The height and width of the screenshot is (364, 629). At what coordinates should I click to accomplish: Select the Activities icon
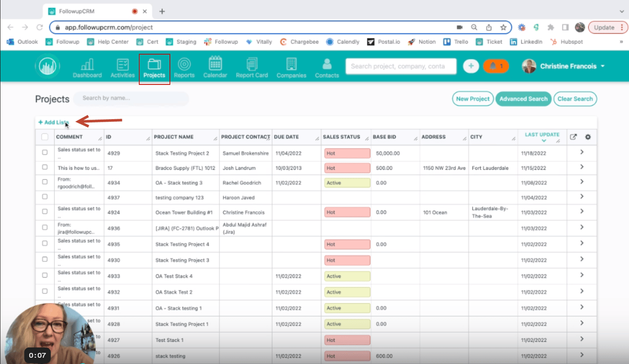point(122,66)
